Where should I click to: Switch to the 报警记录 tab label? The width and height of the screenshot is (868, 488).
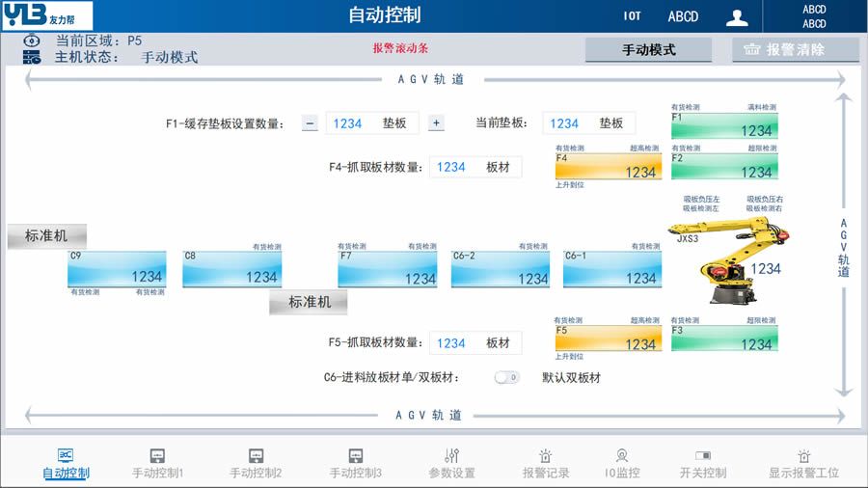545,474
